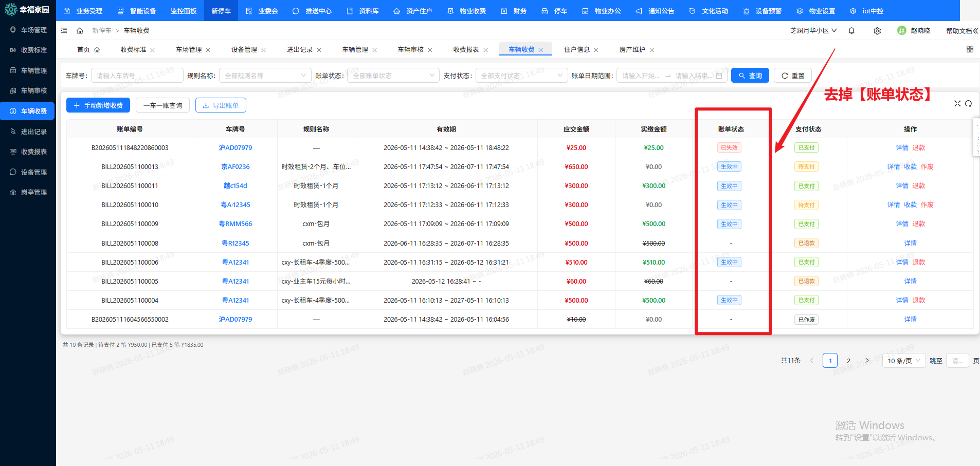Open the bill date range picker
The image size is (980, 466).
pos(672,76)
